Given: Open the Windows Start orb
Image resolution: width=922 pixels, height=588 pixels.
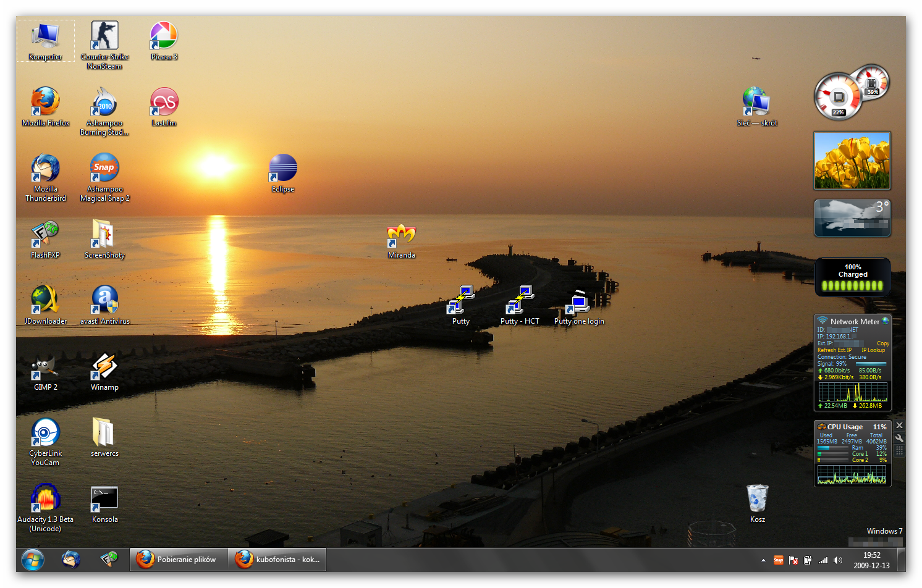Looking at the screenshot, I should [33, 560].
